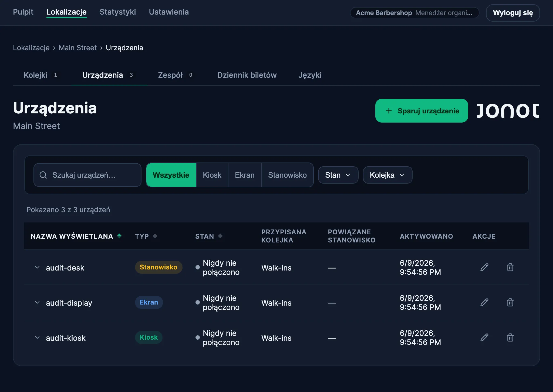Focus the Szukaj urządzeń search field
Image resolution: width=553 pixels, height=392 pixels.
click(x=87, y=175)
